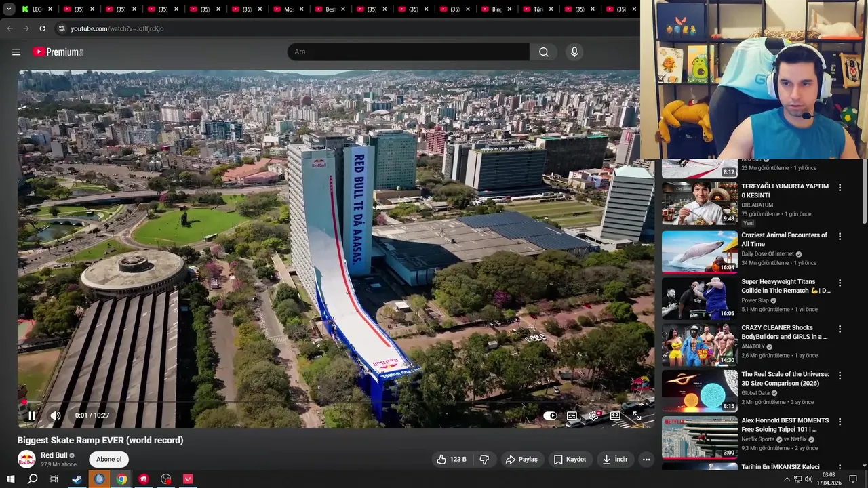The width and height of the screenshot is (868, 488).
Task: Open Task View on the taskbar
Action: pyautogui.click(x=54, y=479)
